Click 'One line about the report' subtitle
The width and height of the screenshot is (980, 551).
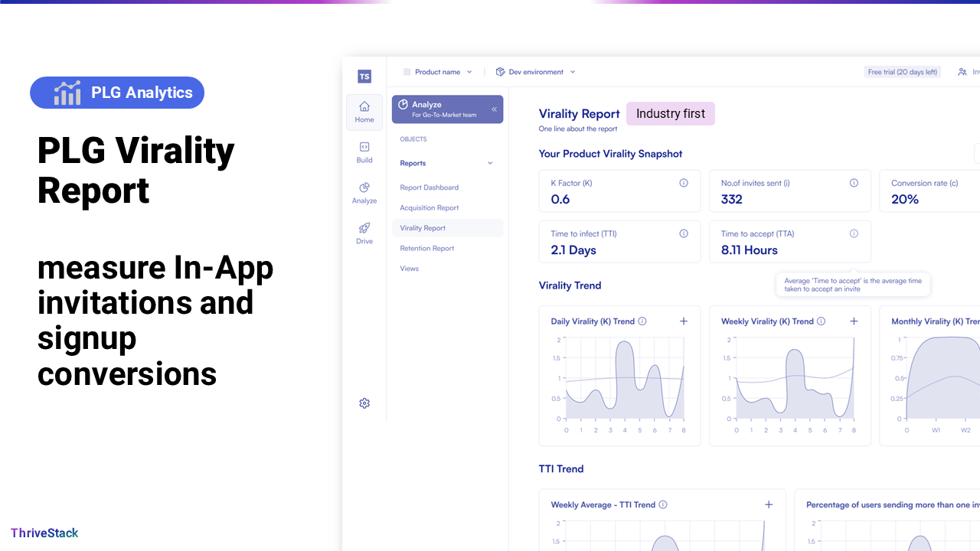pos(578,129)
